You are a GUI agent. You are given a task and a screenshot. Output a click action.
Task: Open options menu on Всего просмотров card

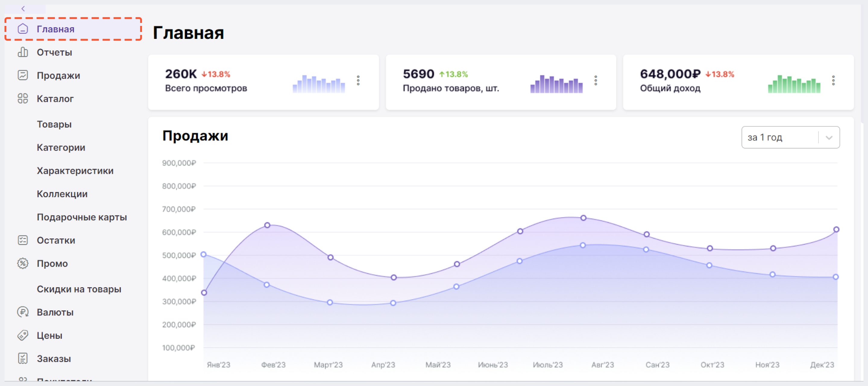pyautogui.click(x=358, y=80)
